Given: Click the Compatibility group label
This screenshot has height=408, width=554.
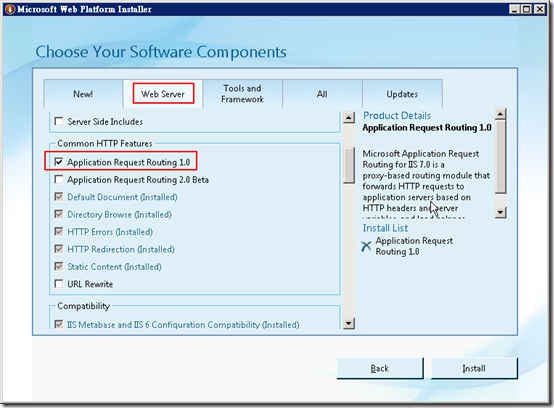Looking at the screenshot, I should pyautogui.click(x=83, y=306).
